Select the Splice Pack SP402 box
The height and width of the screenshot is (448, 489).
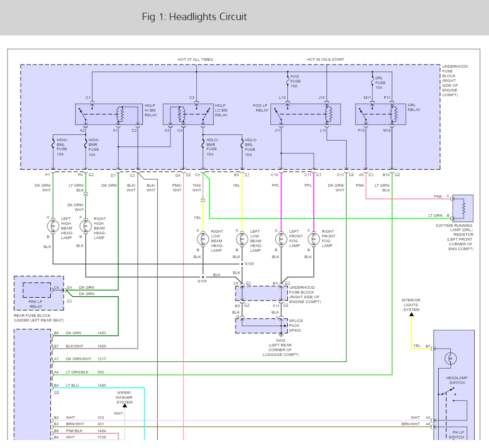(261, 326)
